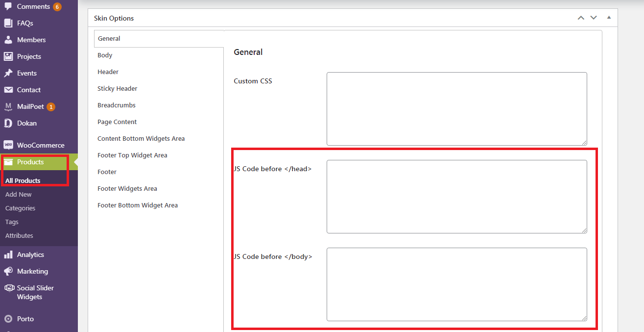Image resolution: width=644 pixels, height=332 pixels.
Task: Open Add New under Products
Action: pyautogui.click(x=19, y=194)
